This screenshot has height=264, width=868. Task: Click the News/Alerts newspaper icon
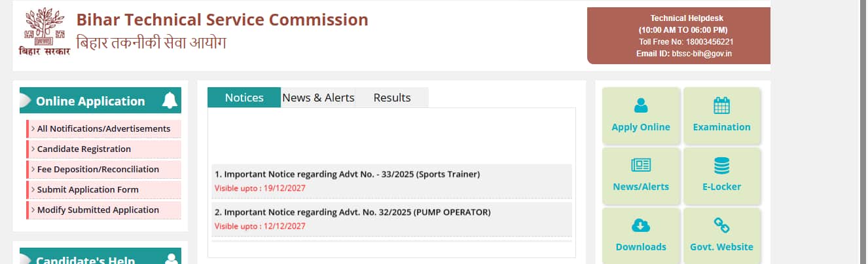tap(640, 166)
